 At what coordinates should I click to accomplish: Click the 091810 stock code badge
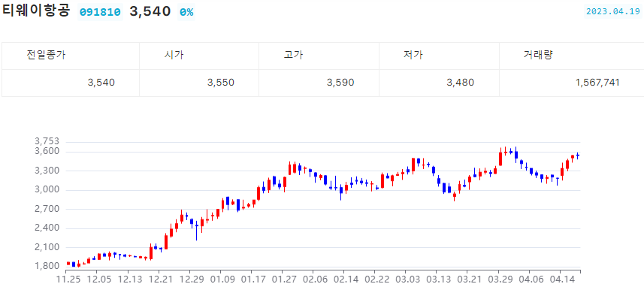pyautogui.click(x=100, y=12)
